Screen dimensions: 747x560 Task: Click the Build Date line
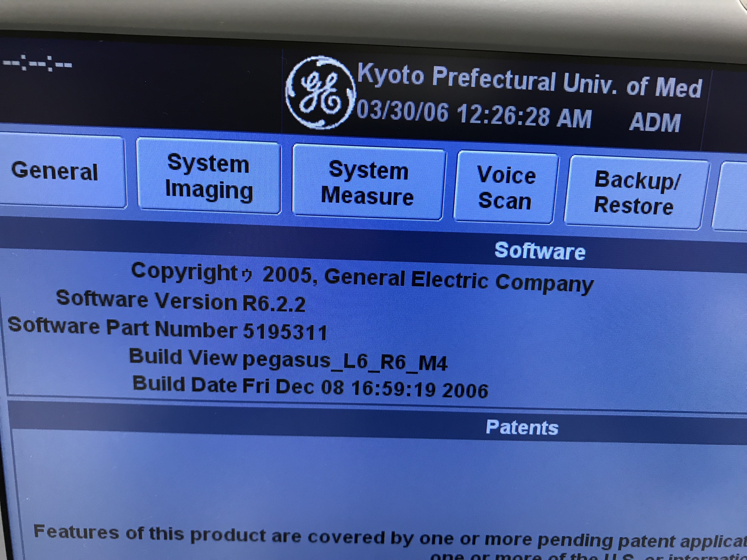310,387
